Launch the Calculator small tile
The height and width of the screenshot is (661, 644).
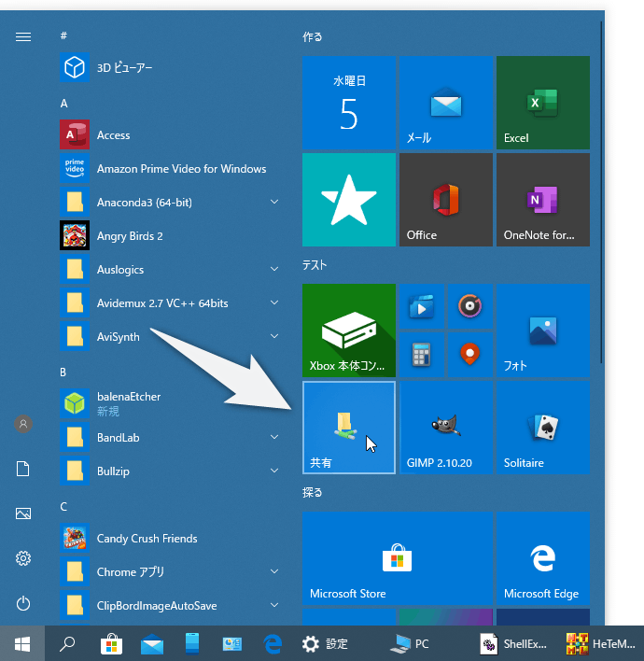(422, 355)
